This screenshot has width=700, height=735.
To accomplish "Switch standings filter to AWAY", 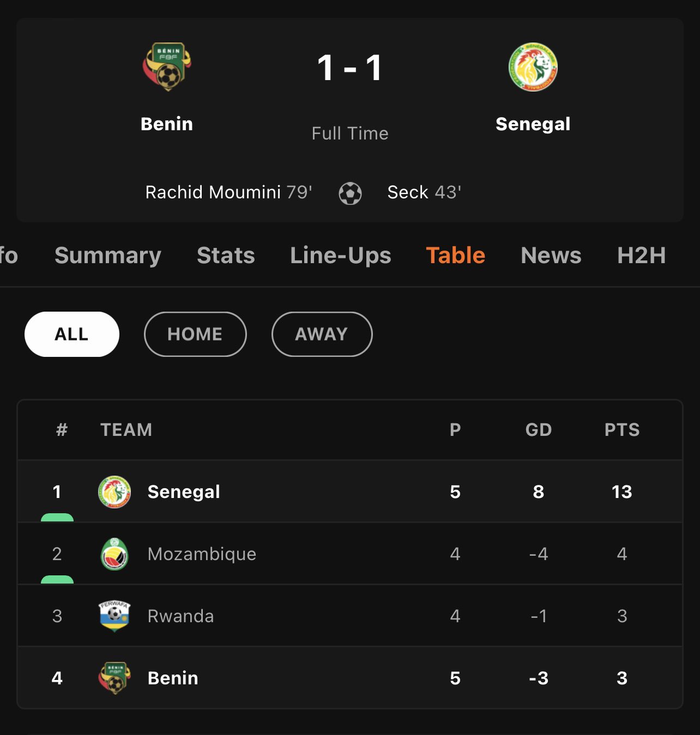I will click(322, 334).
